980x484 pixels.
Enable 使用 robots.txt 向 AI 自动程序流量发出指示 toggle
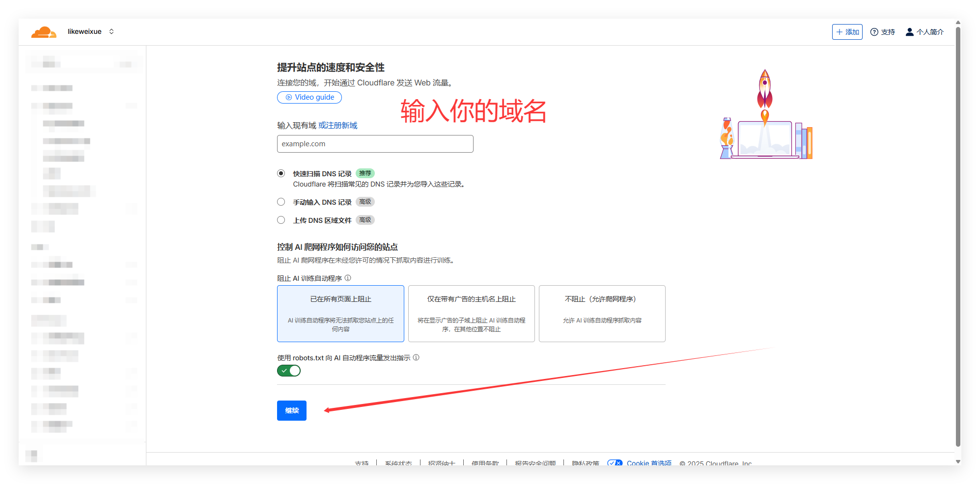pyautogui.click(x=289, y=371)
